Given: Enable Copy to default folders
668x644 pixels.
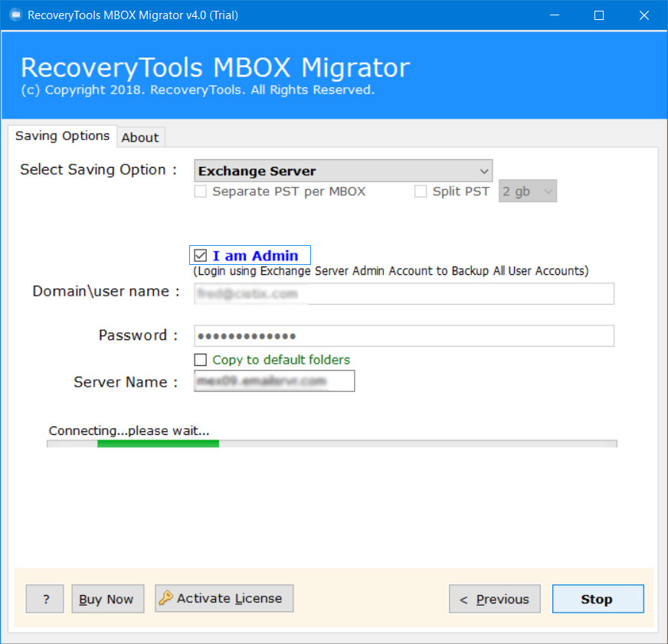Looking at the screenshot, I should click(x=200, y=360).
